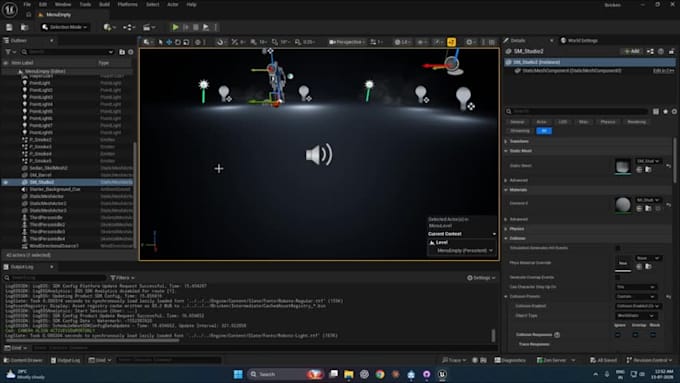The image size is (680, 383).
Task: Open the Add content quick-add icon
Action: tap(108, 27)
